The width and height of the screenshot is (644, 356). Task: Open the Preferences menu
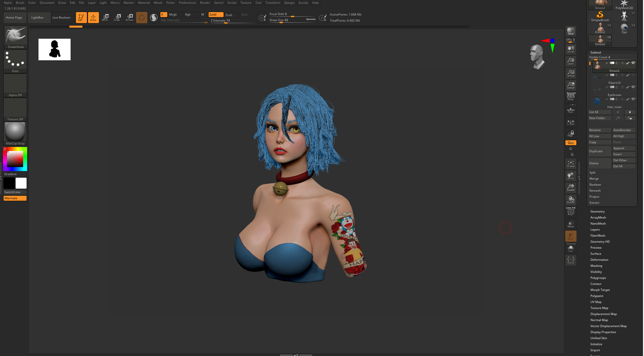(x=187, y=3)
